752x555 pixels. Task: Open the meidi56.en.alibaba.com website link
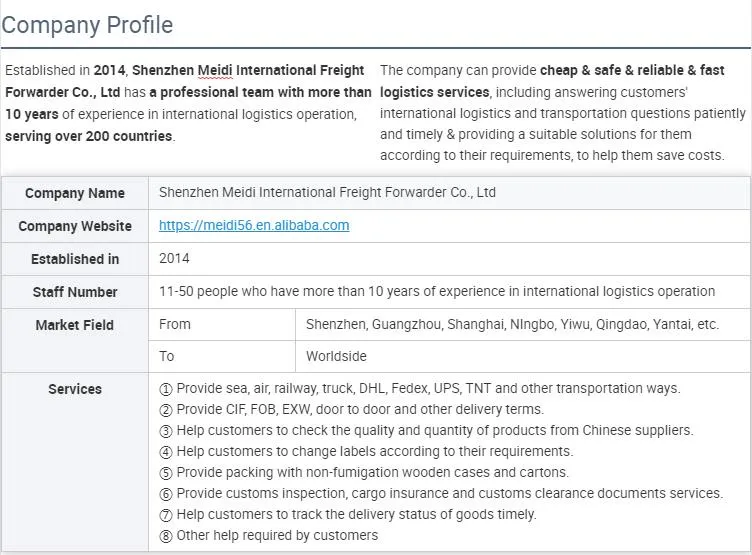tap(254, 225)
